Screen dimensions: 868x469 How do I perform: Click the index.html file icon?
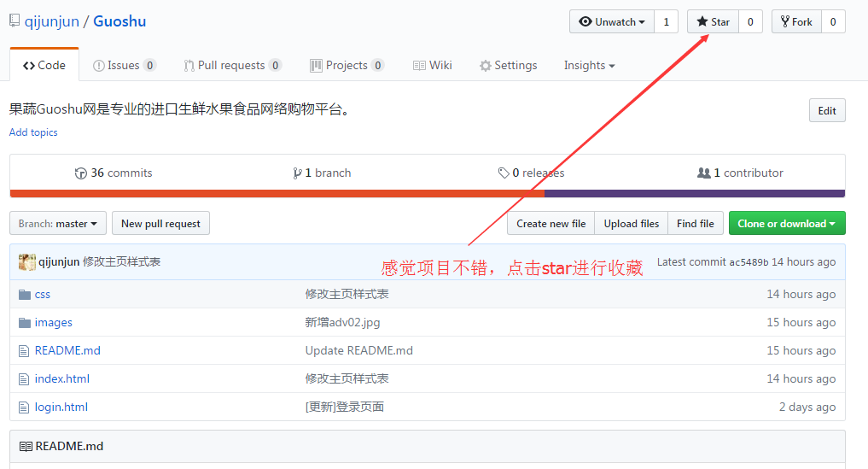[24, 379]
